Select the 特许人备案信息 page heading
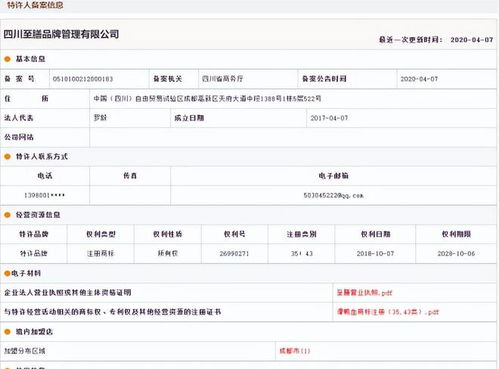499x369 pixels. tap(35, 5)
